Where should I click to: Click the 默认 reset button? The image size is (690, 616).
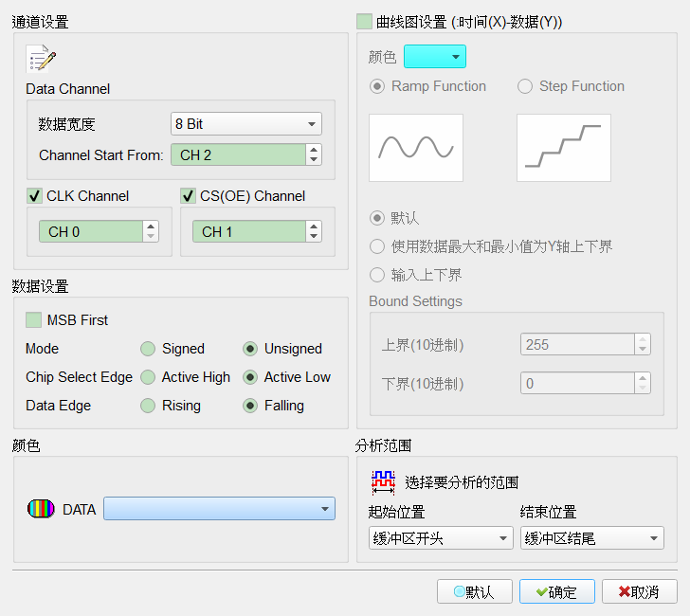tap(474, 591)
